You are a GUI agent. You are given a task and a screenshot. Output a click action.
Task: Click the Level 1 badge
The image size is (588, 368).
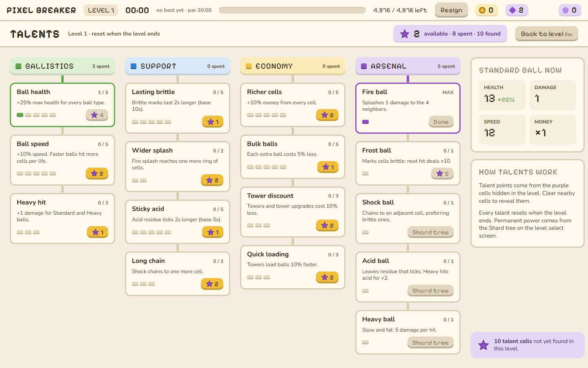[x=101, y=10]
